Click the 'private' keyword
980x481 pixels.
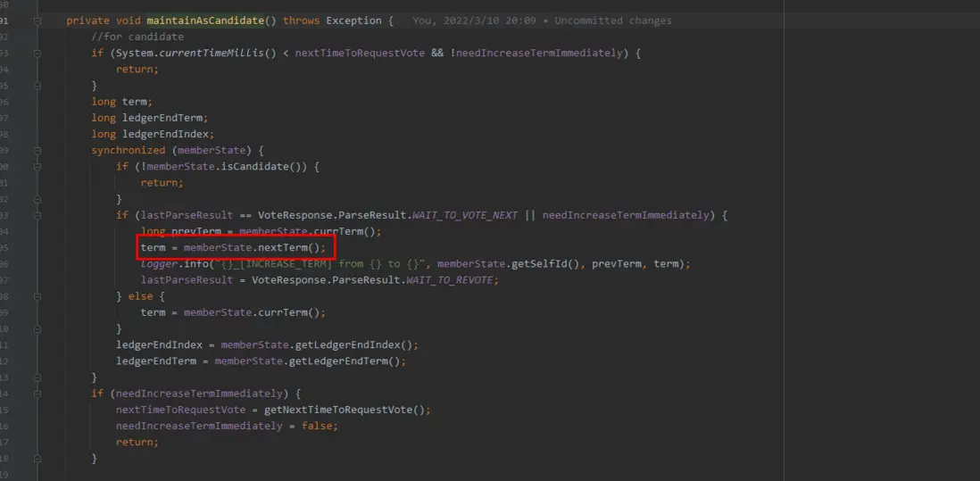click(88, 21)
